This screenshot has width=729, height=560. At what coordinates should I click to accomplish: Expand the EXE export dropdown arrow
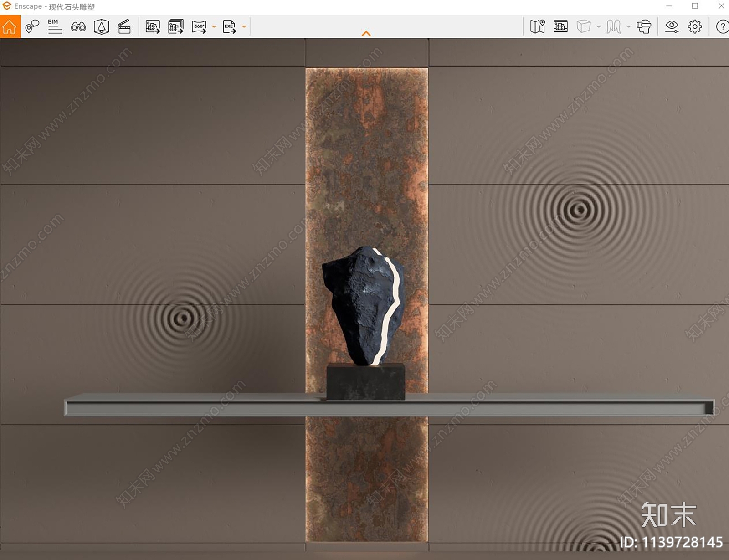click(244, 27)
